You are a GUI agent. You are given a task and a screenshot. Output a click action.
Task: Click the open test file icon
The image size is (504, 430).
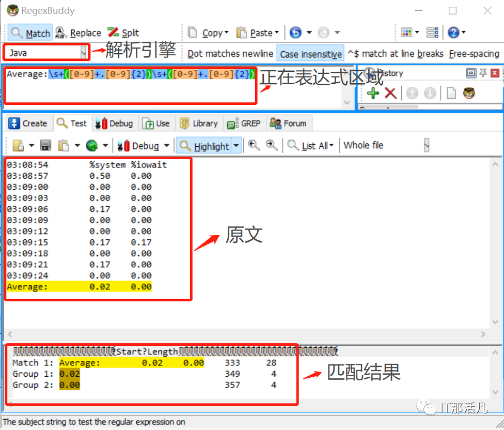tap(18, 145)
